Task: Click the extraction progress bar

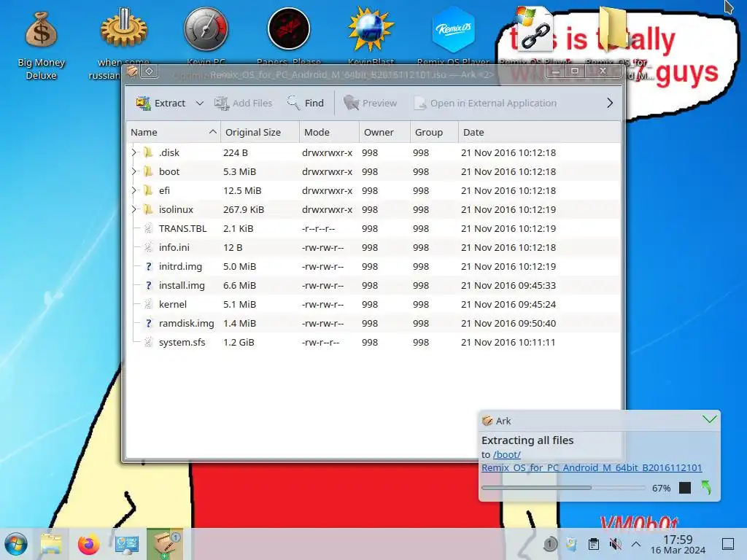Action: [564, 488]
